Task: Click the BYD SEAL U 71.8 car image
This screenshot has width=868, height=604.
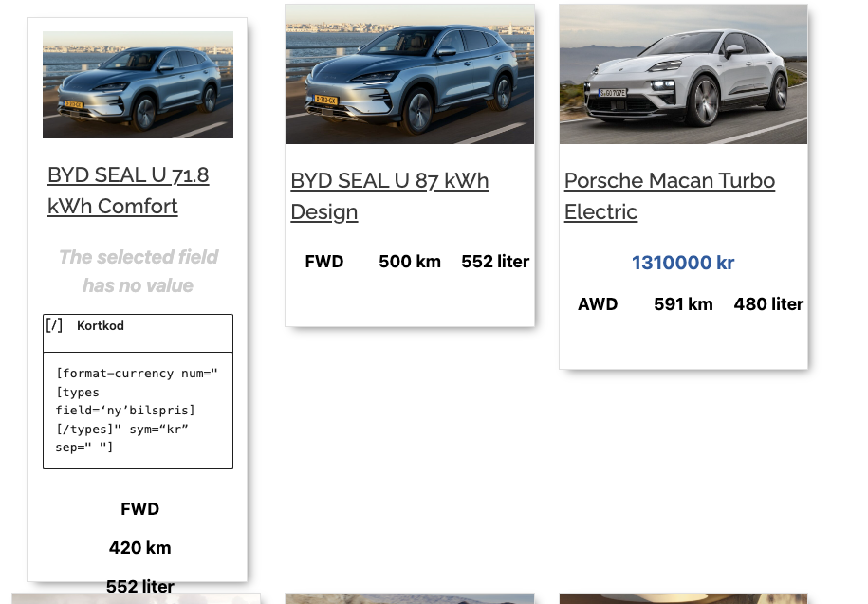Action: (x=138, y=84)
